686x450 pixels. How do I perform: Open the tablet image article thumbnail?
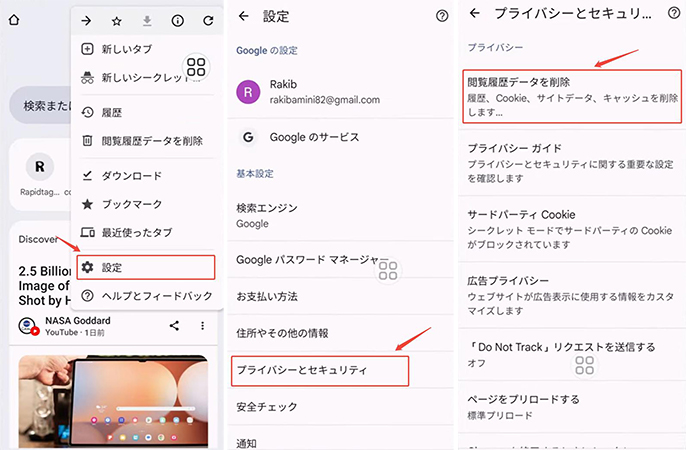tap(113, 401)
